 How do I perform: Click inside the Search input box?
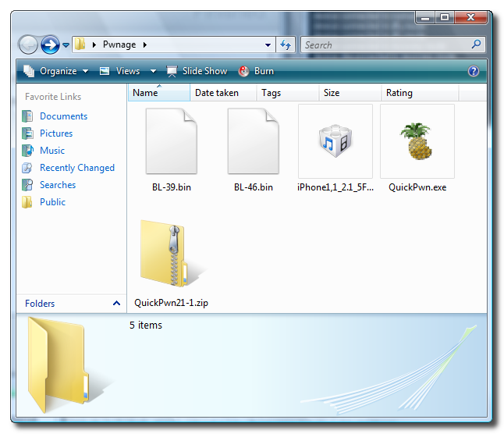pyautogui.click(x=382, y=45)
